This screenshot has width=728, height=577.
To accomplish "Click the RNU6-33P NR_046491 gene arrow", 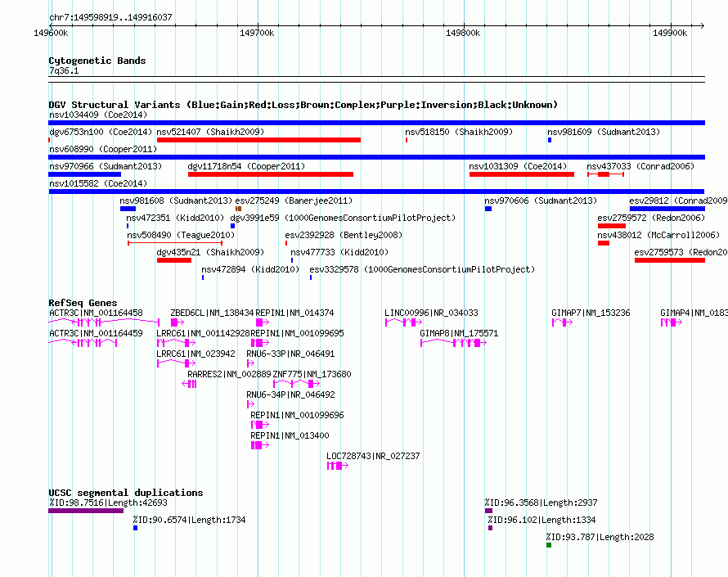I will [251, 363].
